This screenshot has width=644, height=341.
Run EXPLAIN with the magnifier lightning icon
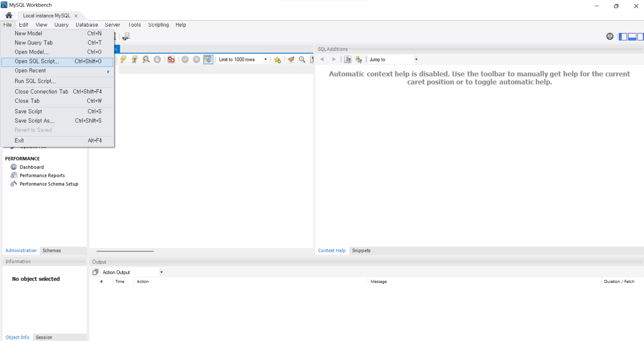coord(146,59)
